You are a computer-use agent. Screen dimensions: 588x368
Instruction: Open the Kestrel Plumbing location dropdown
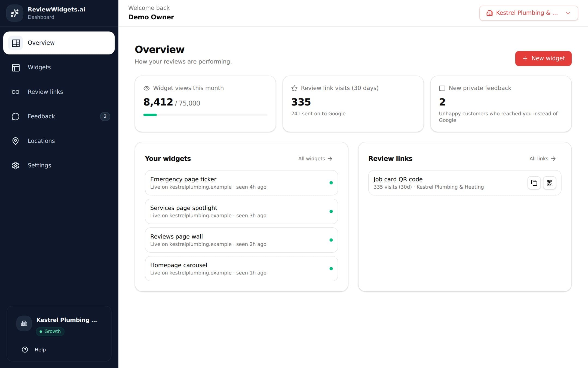coord(529,13)
